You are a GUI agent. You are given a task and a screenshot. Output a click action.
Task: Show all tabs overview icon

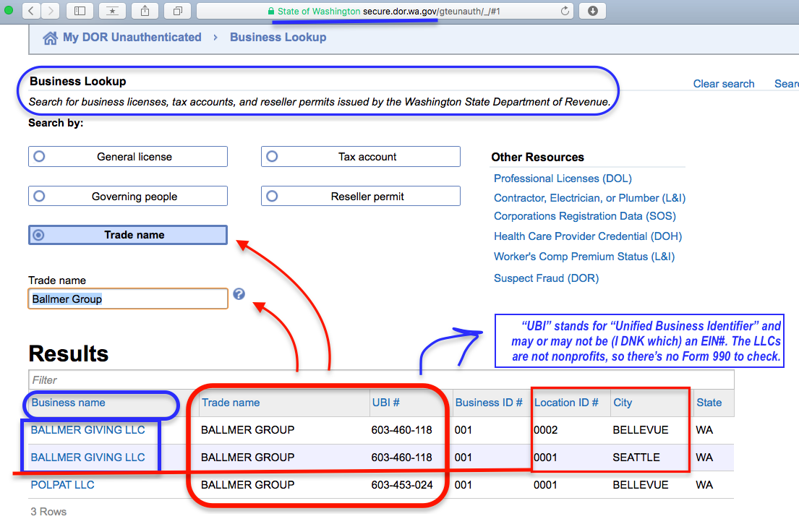click(177, 11)
